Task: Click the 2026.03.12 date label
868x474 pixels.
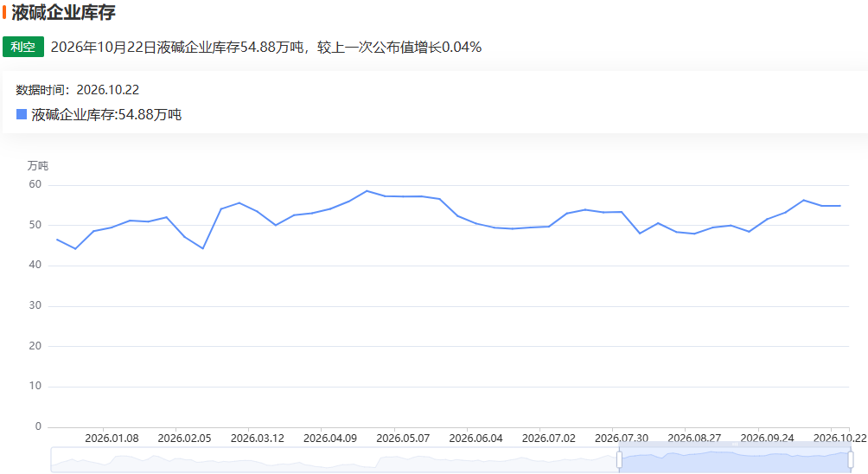Action: (x=258, y=438)
